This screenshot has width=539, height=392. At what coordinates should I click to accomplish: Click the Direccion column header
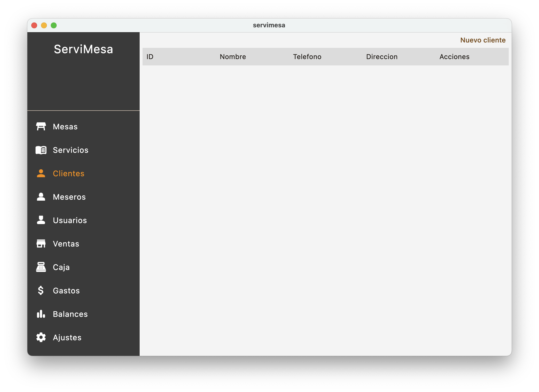point(382,57)
